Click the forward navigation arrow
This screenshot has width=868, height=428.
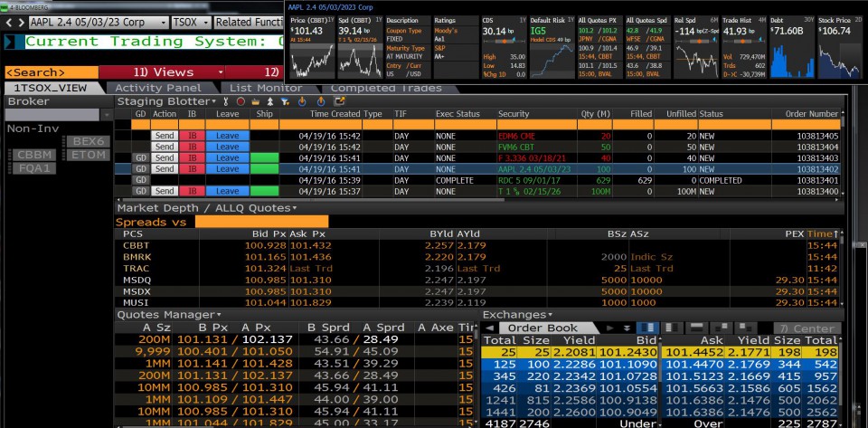[20, 21]
